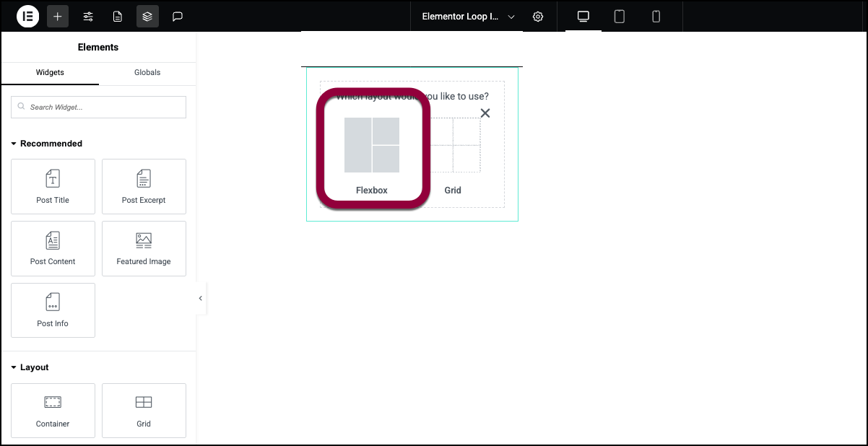Choose the Grid layout option in canvas
Image resolution: width=868 pixels, height=446 pixels.
[x=453, y=155]
